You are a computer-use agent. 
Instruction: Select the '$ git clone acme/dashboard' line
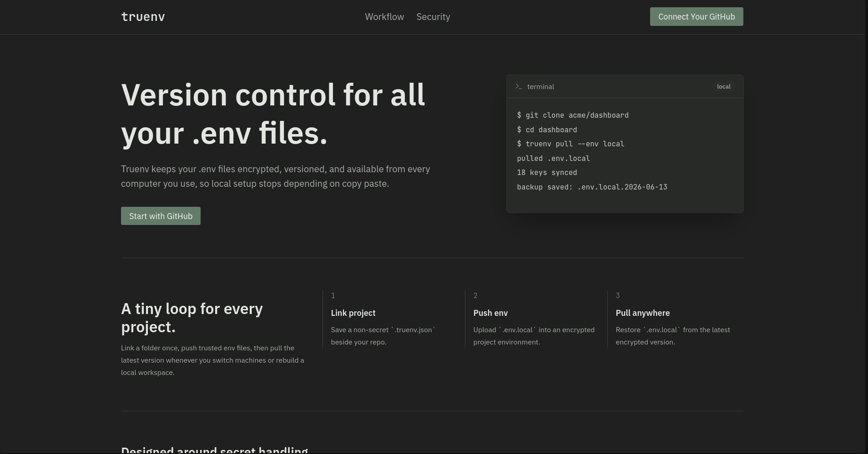(x=573, y=115)
